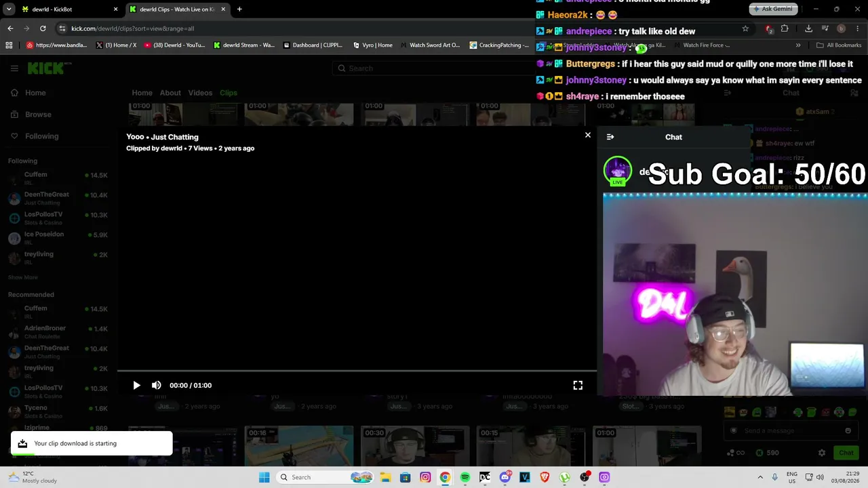Open Tyceno channel in Recommended list
868x488 pixels.
[x=58, y=411]
